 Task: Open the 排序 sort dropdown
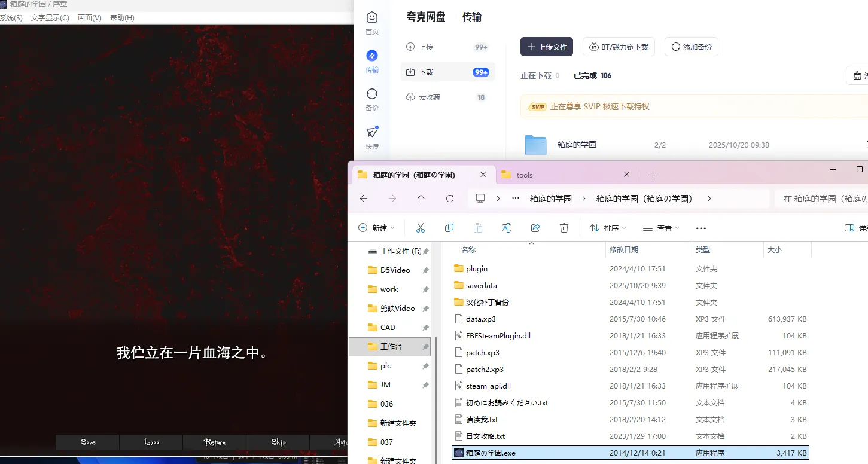(608, 228)
